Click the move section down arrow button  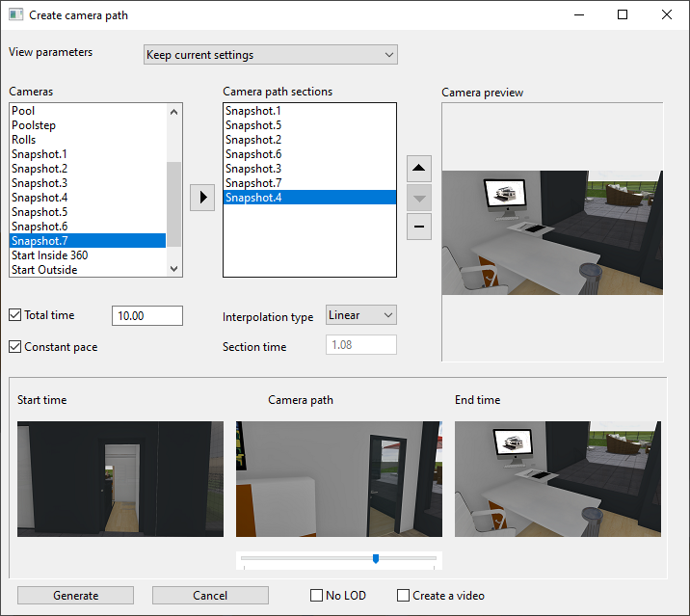(419, 198)
